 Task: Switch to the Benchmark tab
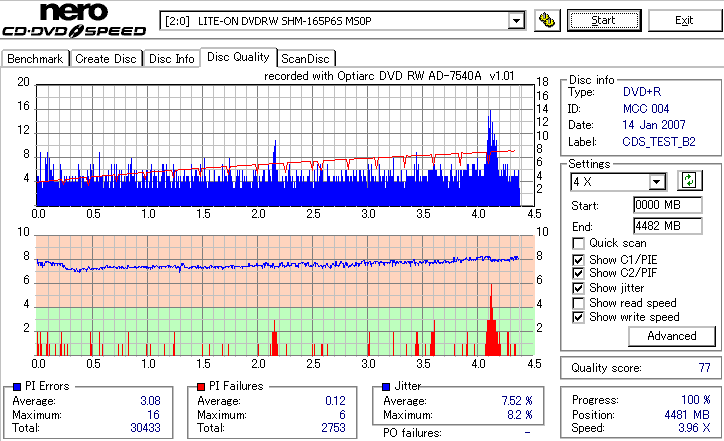point(35,59)
